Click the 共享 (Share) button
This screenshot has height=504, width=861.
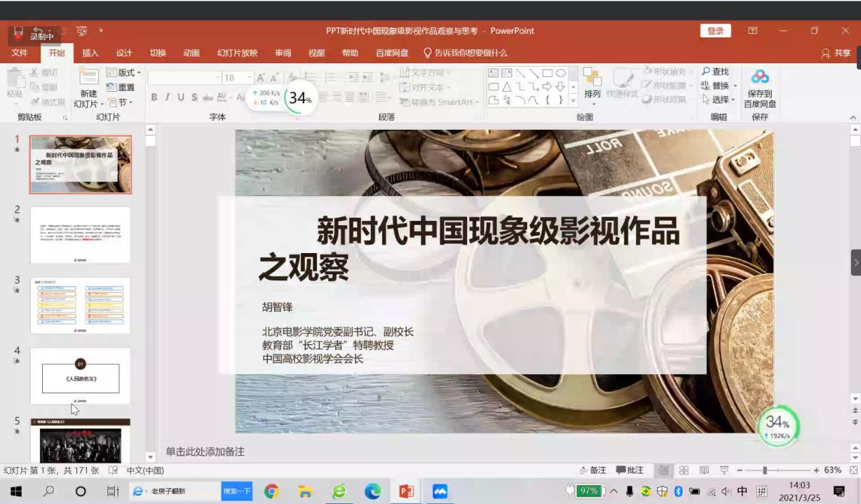pyautogui.click(x=836, y=53)
